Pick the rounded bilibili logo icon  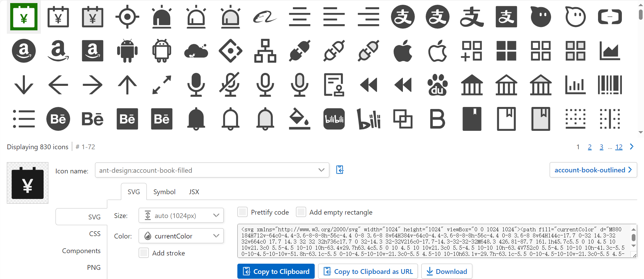click(x=334, y=119)
